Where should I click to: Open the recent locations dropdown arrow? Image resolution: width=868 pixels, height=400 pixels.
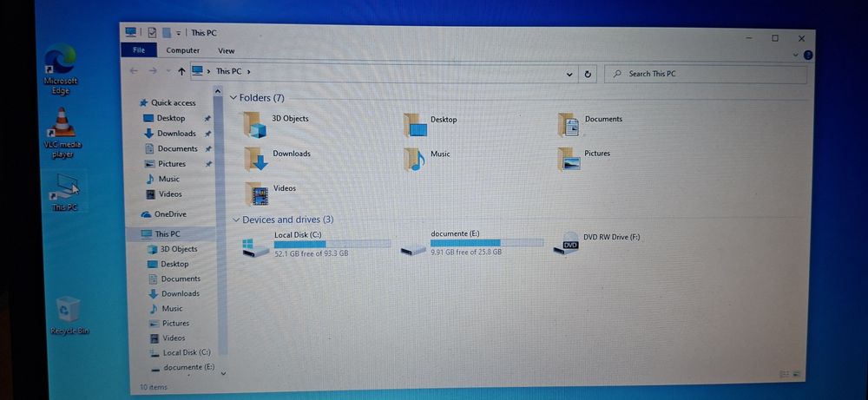[x=168, y=71]
